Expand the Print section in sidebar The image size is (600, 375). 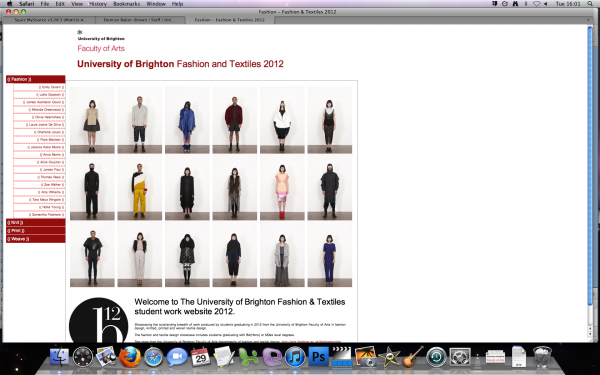(36, 231)
